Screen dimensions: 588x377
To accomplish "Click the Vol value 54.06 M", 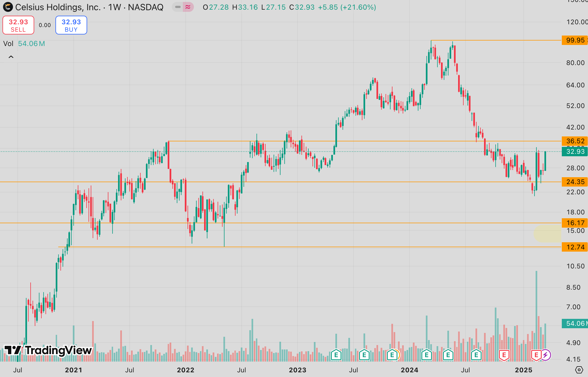I will click(31, 44).
